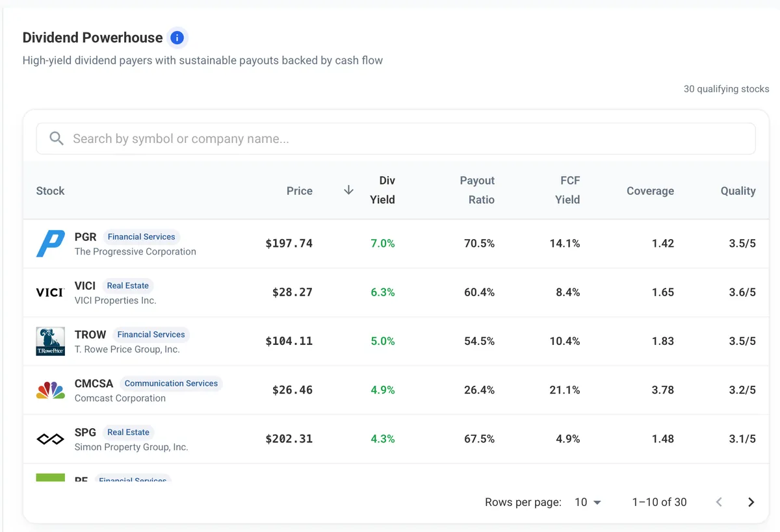Viewport: 780px width, 532px height.
Task: Click the 8.4% FCF yield value
Action: 568,292
